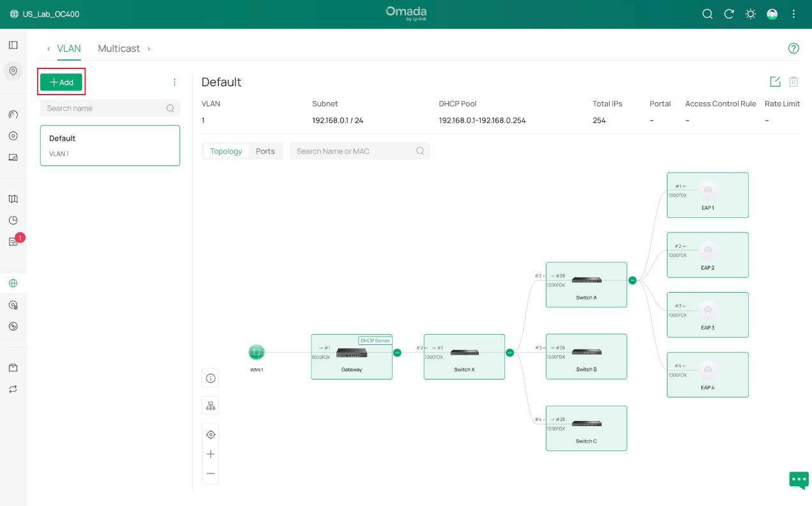Select the Default VLAN entry
This screenshot has width=812, height=506.
(x=109, y=145)
